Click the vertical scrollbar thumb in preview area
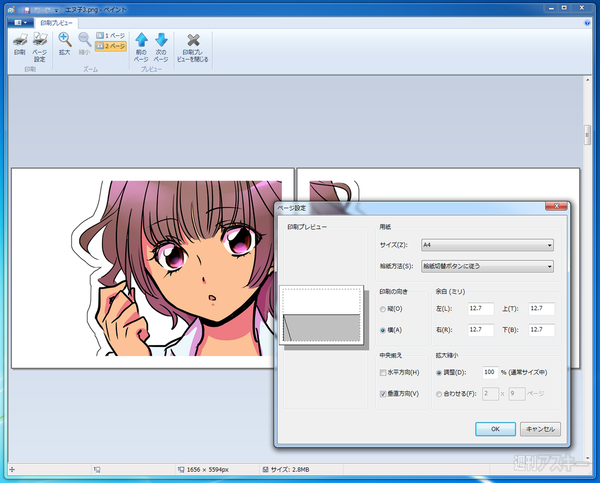Image resolution: width=600 pixels, height=483 pixels. (587, 135)
